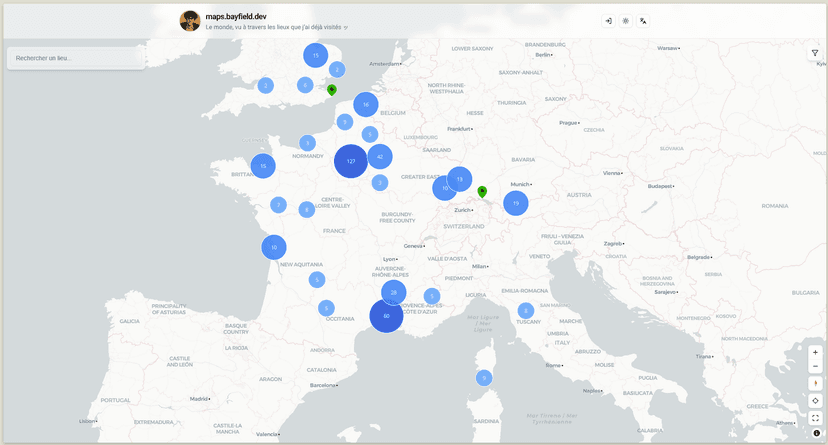Zoom out with the minus button
Viewport: 828px width, 445px height.
tap(815, 366)
